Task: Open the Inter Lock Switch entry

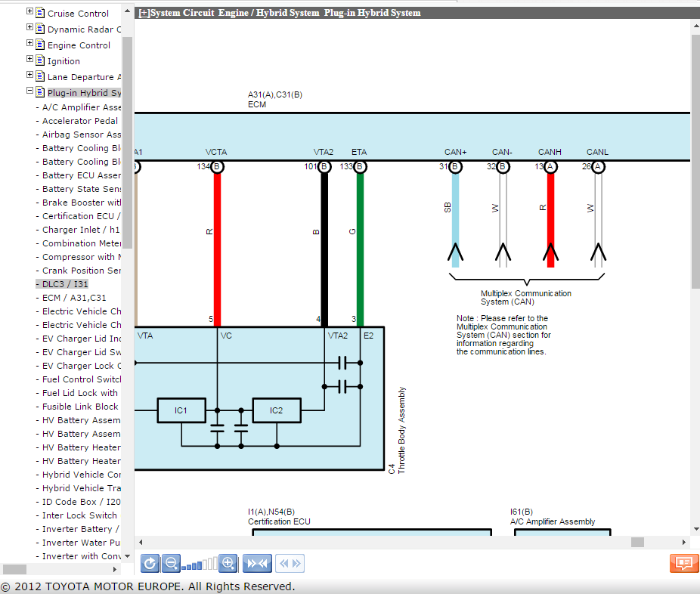Action: [79, 515]
